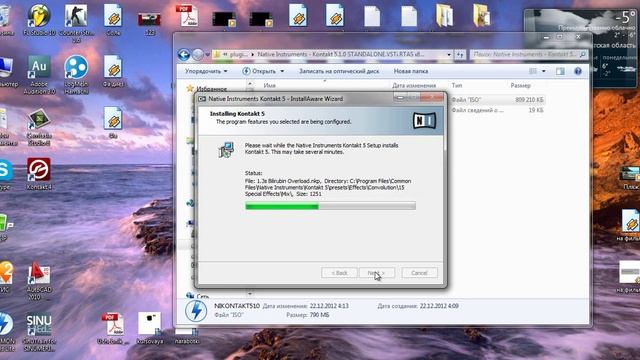Expand the address bar history dropdown
Viewport: 640px width, 360px height.
pyautogui.click(x=449, y=54)
